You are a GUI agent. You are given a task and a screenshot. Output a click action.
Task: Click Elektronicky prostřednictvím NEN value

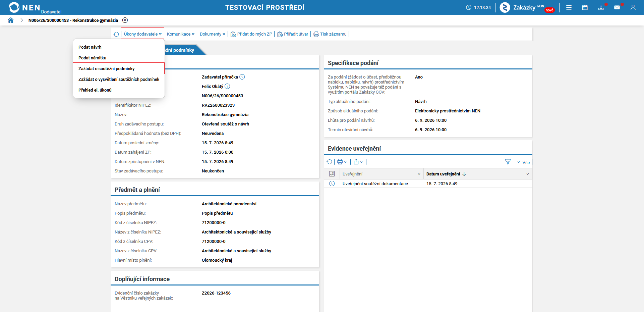[448, 111]
